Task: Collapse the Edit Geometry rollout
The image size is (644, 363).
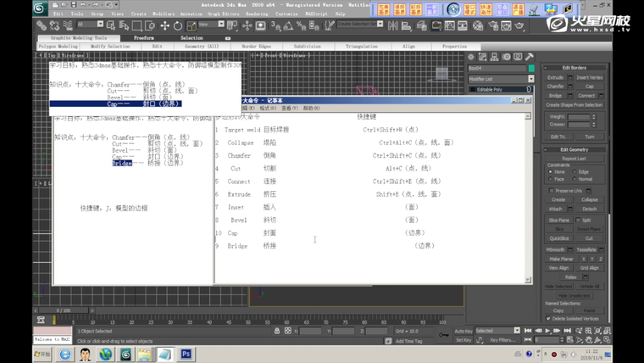Action: coord(574,149)
